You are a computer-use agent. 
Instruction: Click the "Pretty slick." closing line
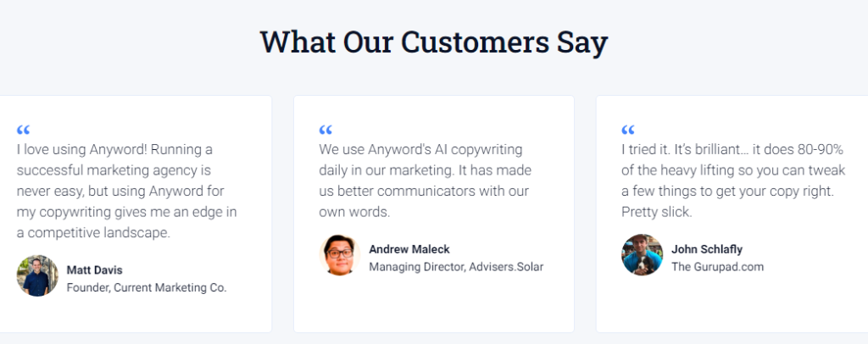[x=656, y=212]
